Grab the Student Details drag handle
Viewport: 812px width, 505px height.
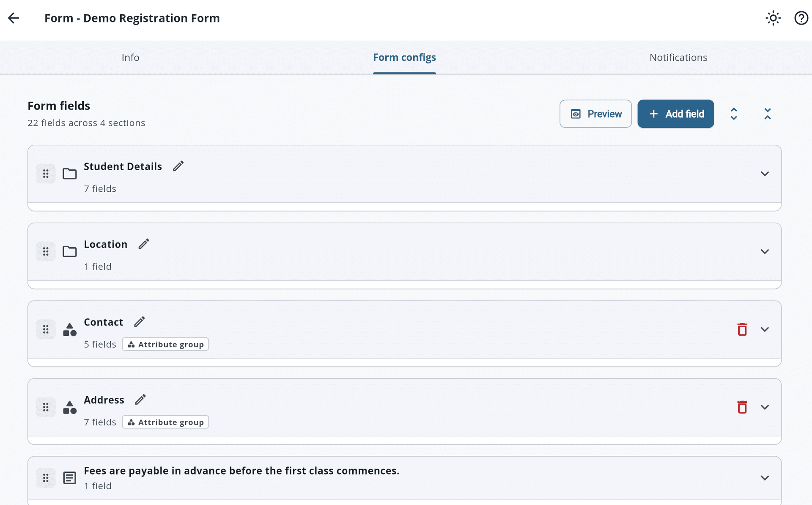click(46, 174)
